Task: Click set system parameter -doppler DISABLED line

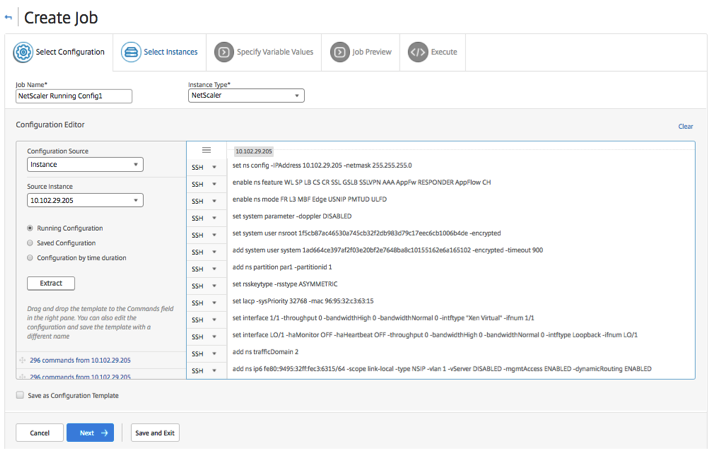Action: (292, 216)
